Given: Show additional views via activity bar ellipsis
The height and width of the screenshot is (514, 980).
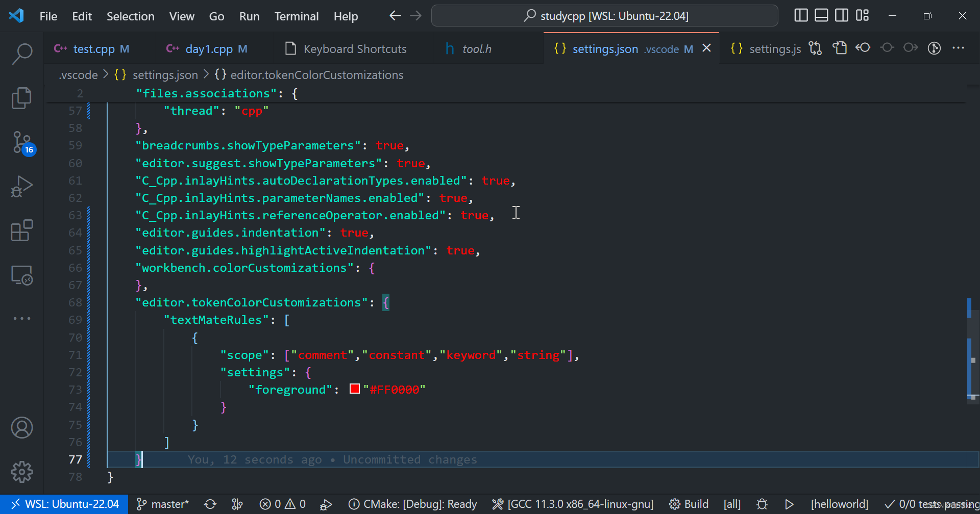Looking at the screenshot, I should [22, 318].
